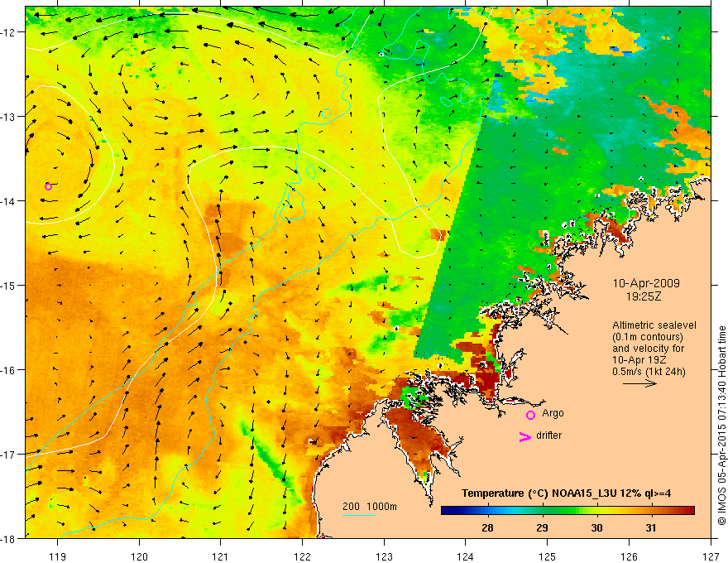Click longitude axis label 125
This screenshot has height=563, width=728.
coord(548,556)
